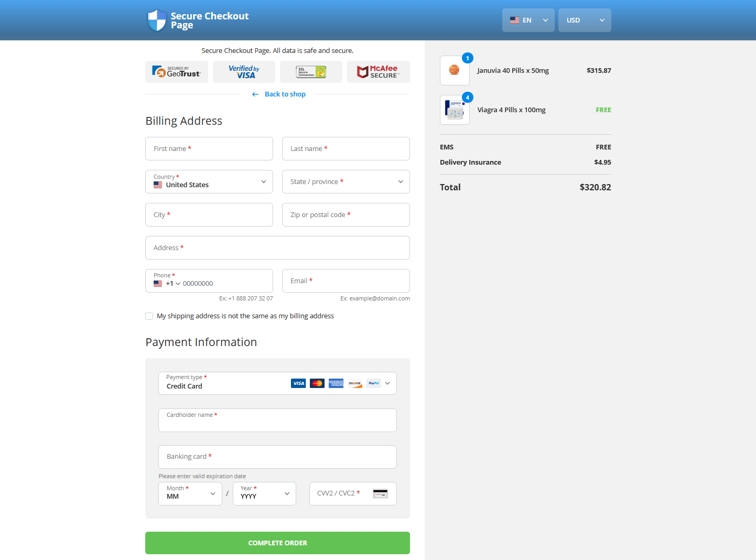Click the Mastercard icon in payment type
This screenshot has width=756, height=560.
(x=317, y=383)
